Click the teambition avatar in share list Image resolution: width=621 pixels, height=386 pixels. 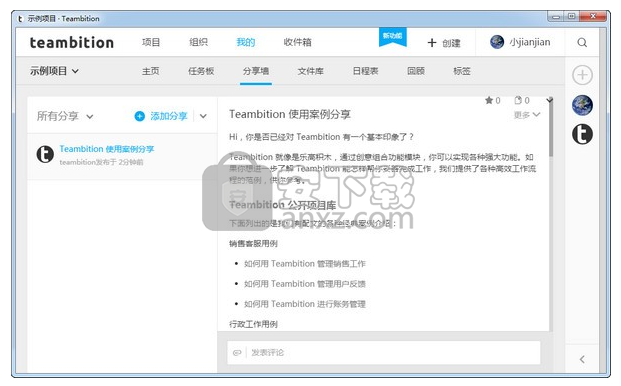pyautogui.click(x=45, y=154)
